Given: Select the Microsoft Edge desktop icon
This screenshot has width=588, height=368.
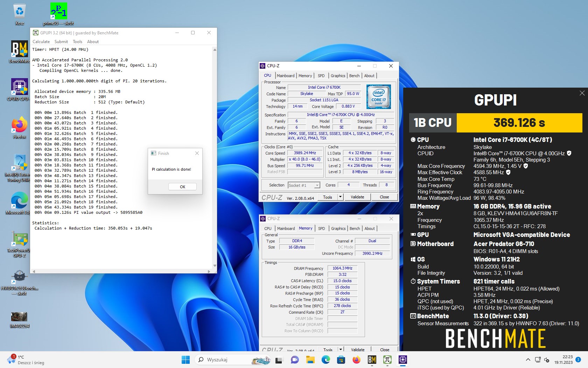Looking at the screenshot, I should click(20, 203).
